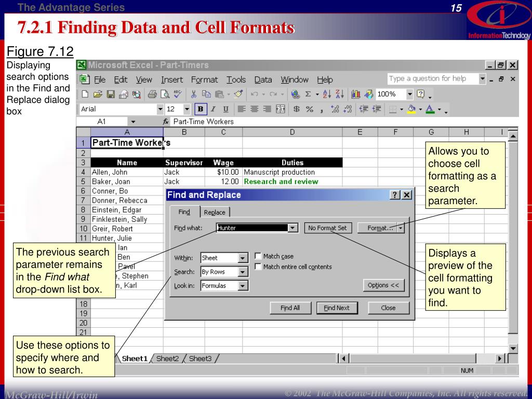Click the arrow beside Format button
The height and width of the screenshot is (399, 532).
pyautogui.click(x=401, y=228)
